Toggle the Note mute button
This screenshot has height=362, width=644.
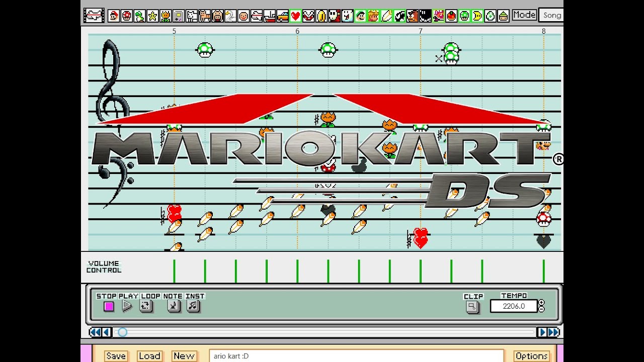(174, 306)
